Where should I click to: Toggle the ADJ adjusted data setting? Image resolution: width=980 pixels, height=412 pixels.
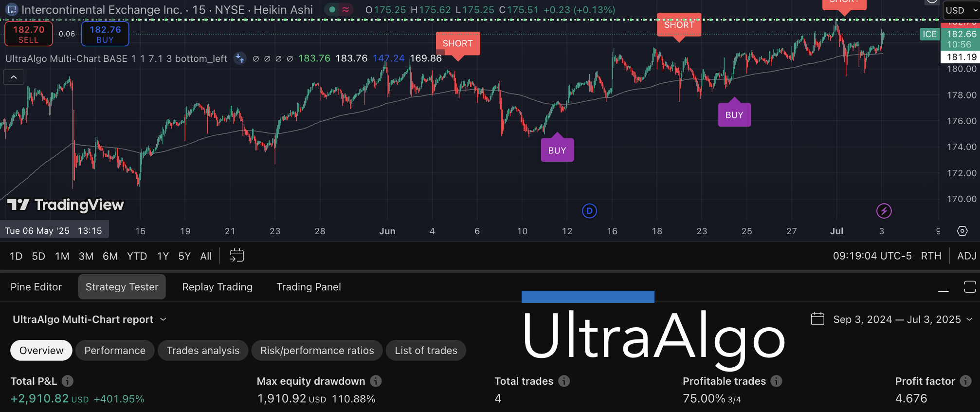coord(966,256)
